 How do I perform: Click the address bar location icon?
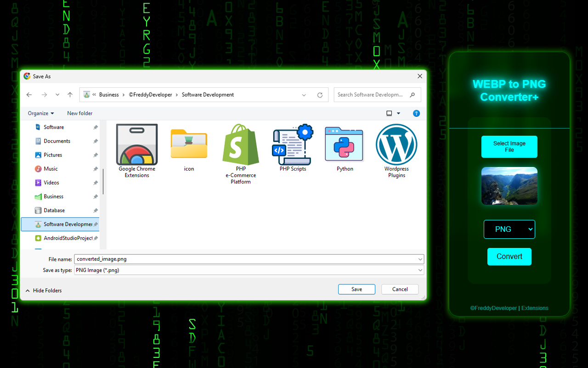pos(86,95)
